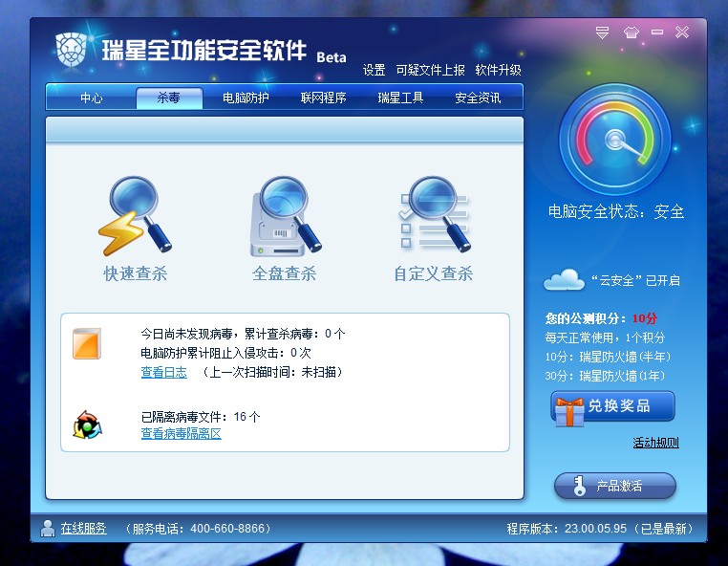Click the 产品激活 product activation button

coord(615,486)
